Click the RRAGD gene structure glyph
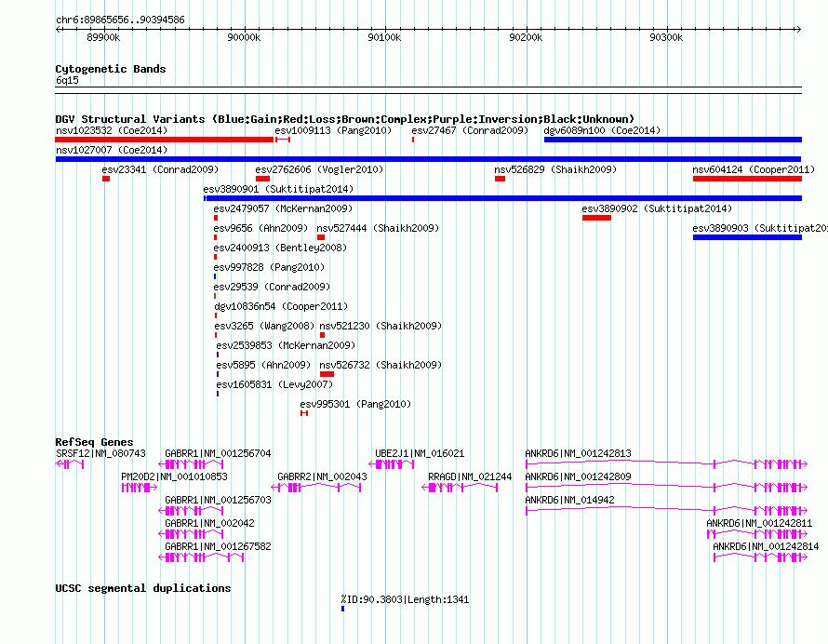 click(460, 488)
